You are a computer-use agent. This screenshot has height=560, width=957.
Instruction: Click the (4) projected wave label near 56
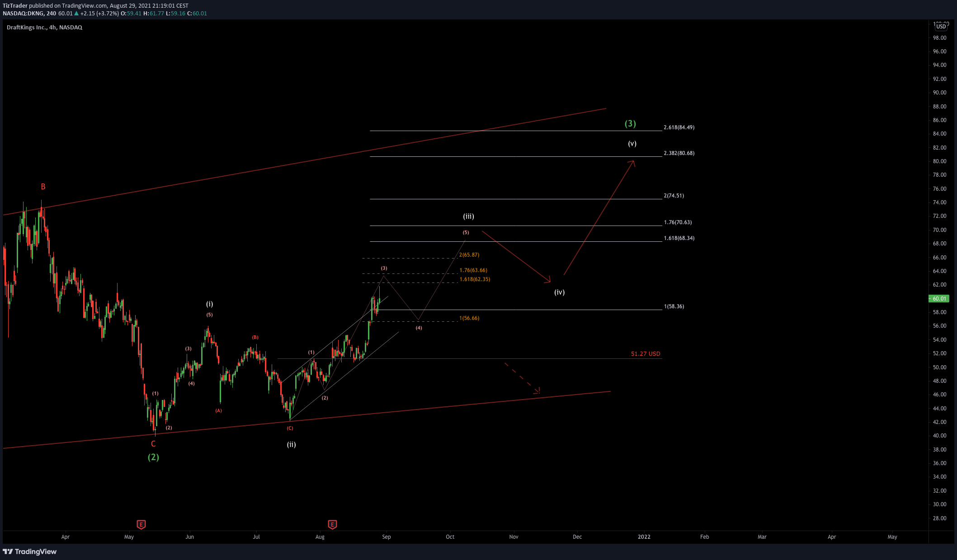(419, 328)
